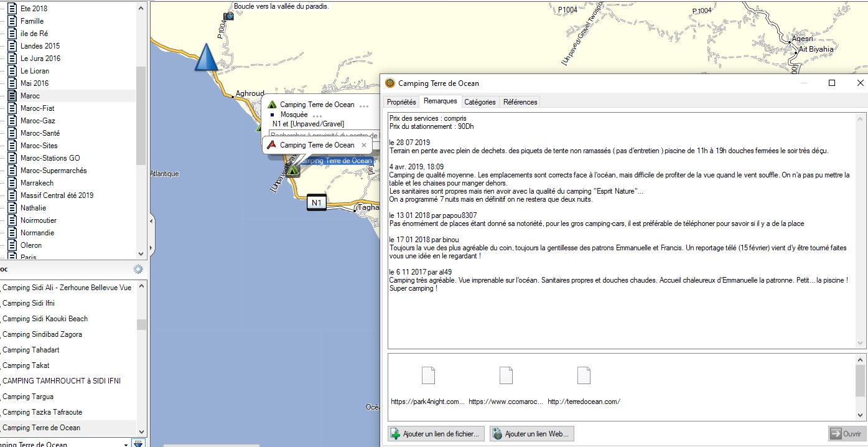Close the Camping Terre de Ocean map tooltip
This screenshot has height=447, width=868.
tap(364, 145)
